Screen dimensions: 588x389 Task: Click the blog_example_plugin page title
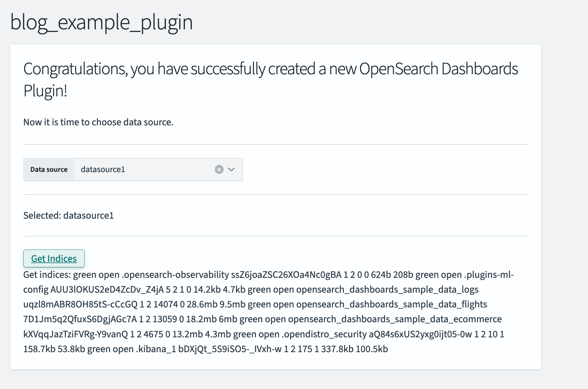102,22
